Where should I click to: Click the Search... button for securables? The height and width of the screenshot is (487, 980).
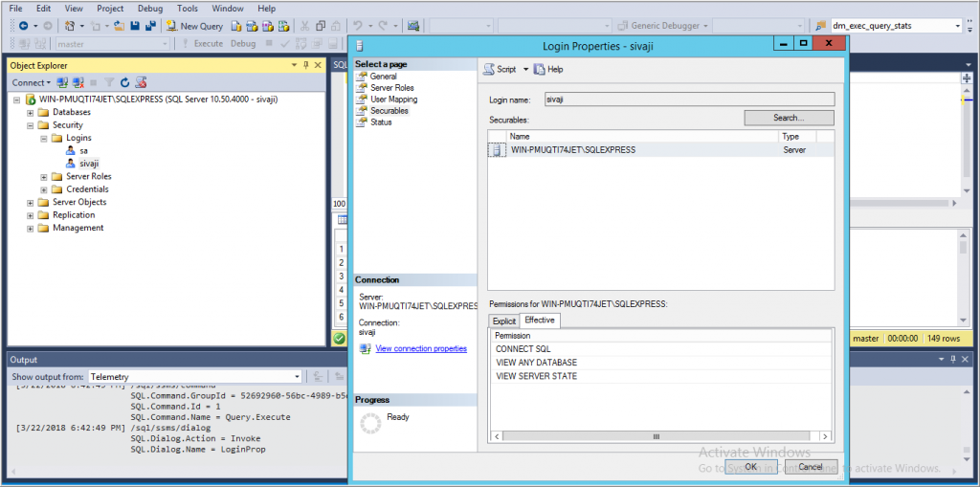pyautogui.click(x=789, y=118)
